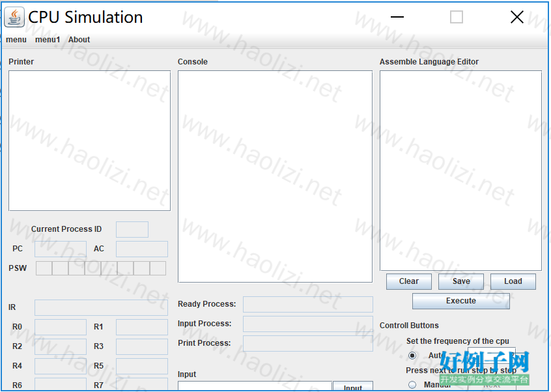
Task: Click inside the Assemble Language Editor area
Action: click(x=460, y=170)
